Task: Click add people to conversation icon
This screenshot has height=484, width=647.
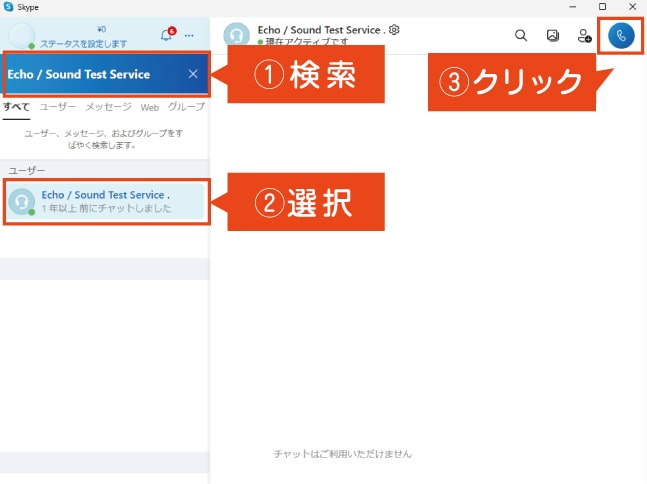Action: tap(584, 35)
